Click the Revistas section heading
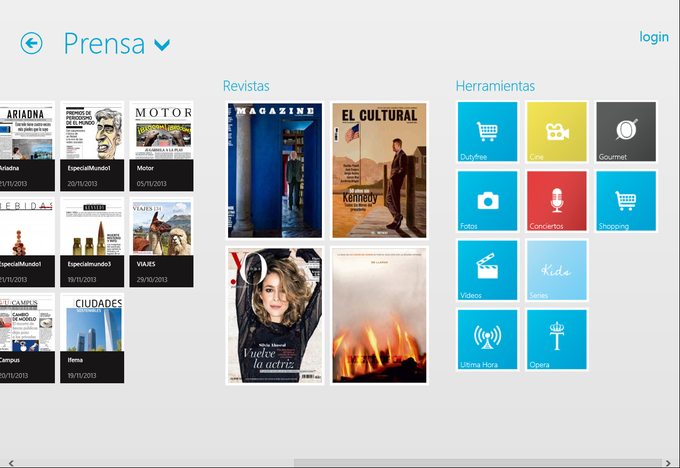Image resolution: width=680 pixels, height=468 pixels. point(246,86)
